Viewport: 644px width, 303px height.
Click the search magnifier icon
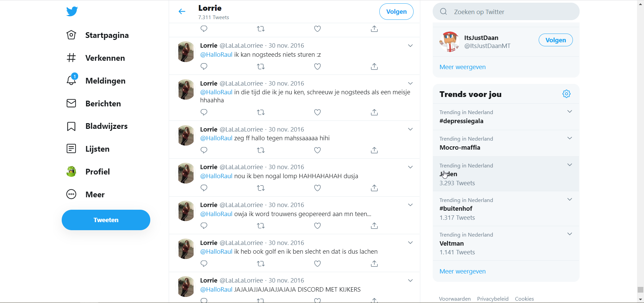click(443, 12)
